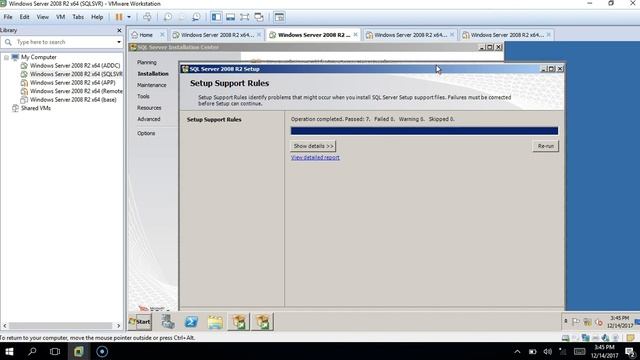
Task: Switch to the Home tab
Action: [x=145, y=35]
